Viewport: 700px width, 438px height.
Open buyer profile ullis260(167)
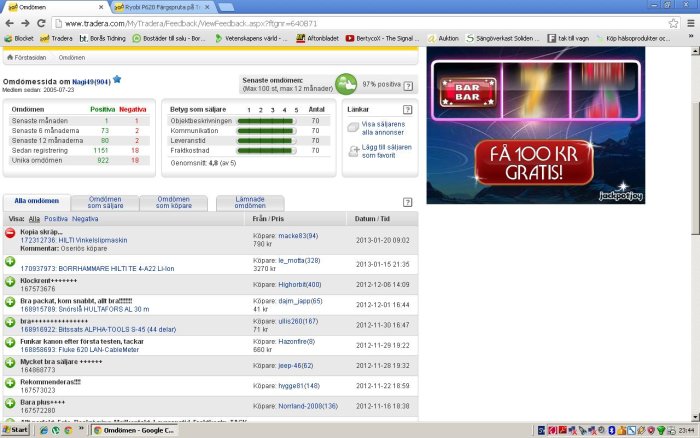(x=298, y=321)
